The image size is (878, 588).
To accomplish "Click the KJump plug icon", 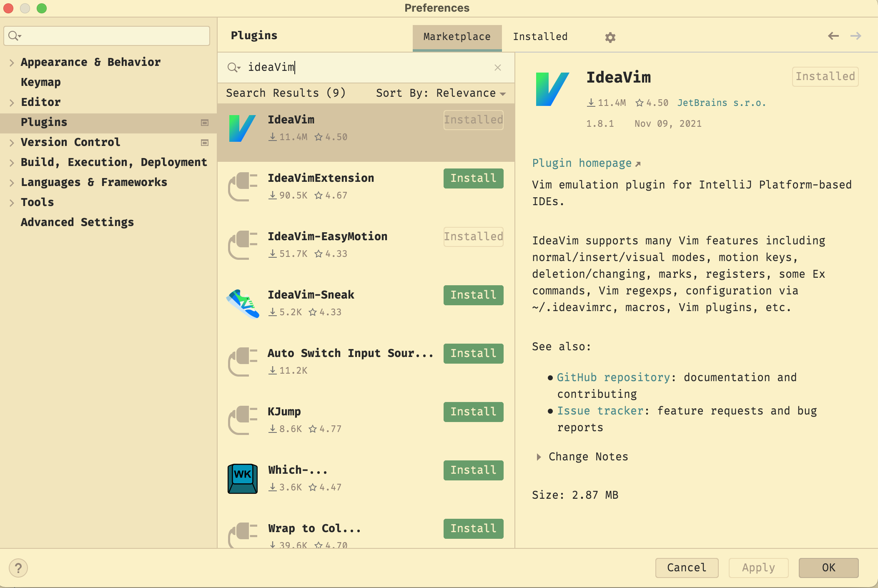I will coord(242,420).
